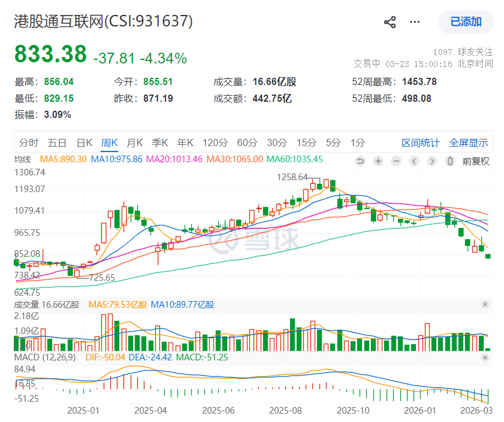
Task: Click the MACD (12,26,9) label
Action: (x=45, y=357)
